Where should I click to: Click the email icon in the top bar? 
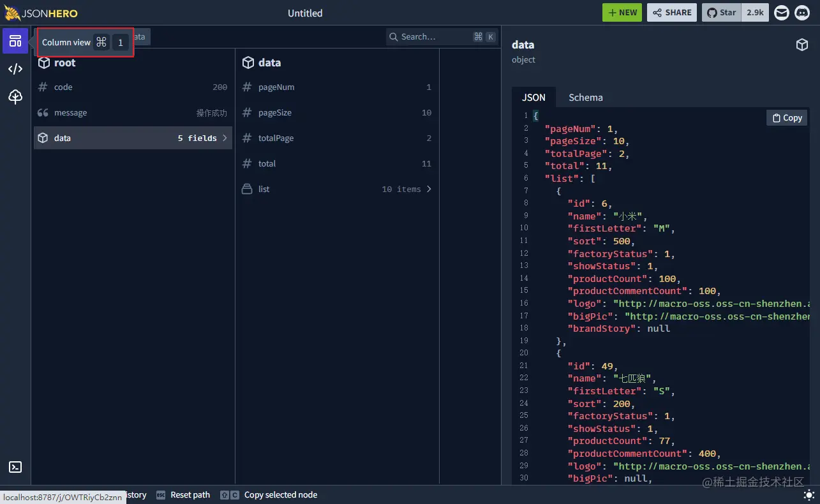[781, 12]
